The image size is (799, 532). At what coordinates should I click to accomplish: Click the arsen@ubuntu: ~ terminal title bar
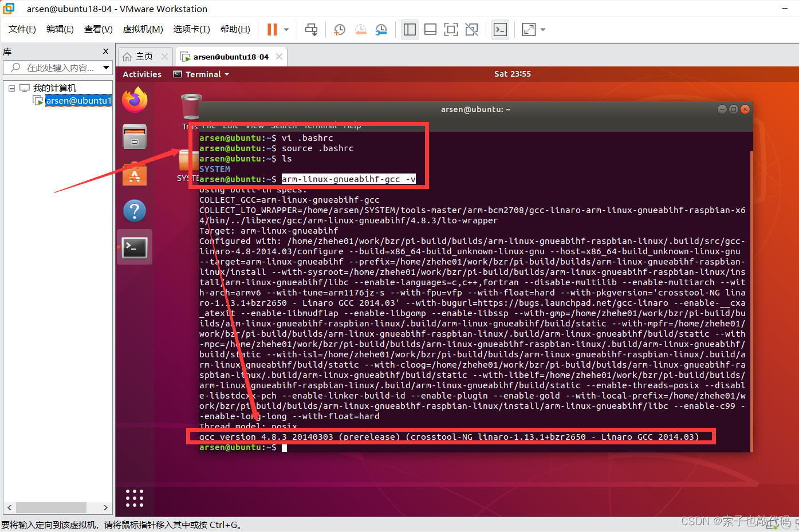coord(475,109)
